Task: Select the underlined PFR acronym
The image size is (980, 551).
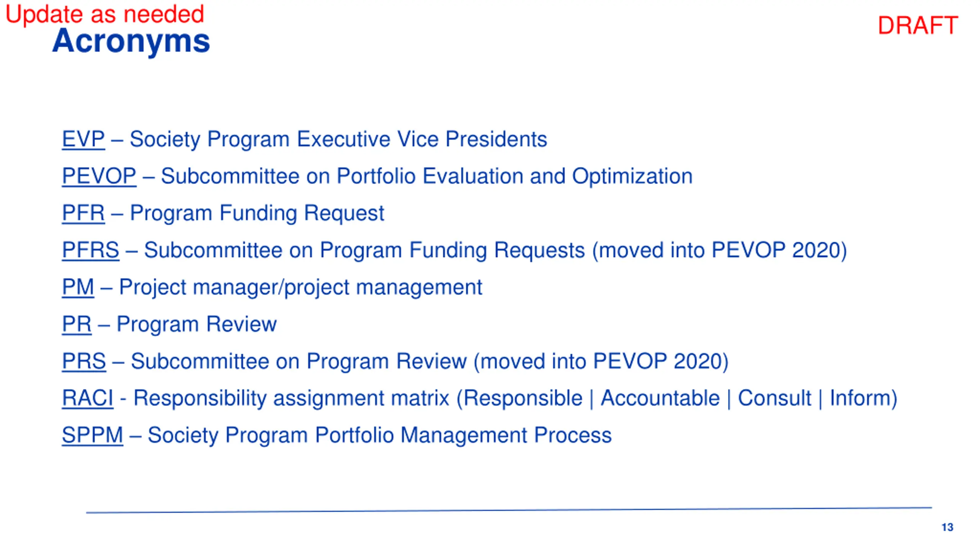Action: pyautogui.click(x=83, y=213)
